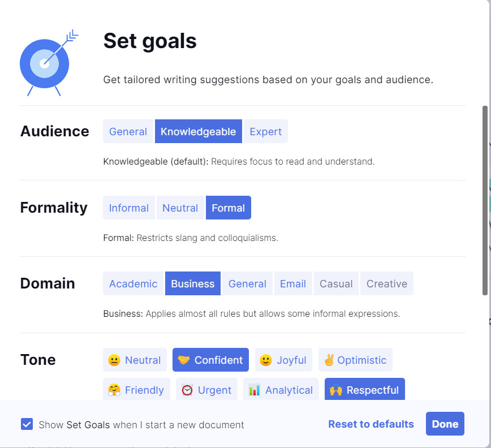Click the Analytical bar chart icon

point(255,390)
